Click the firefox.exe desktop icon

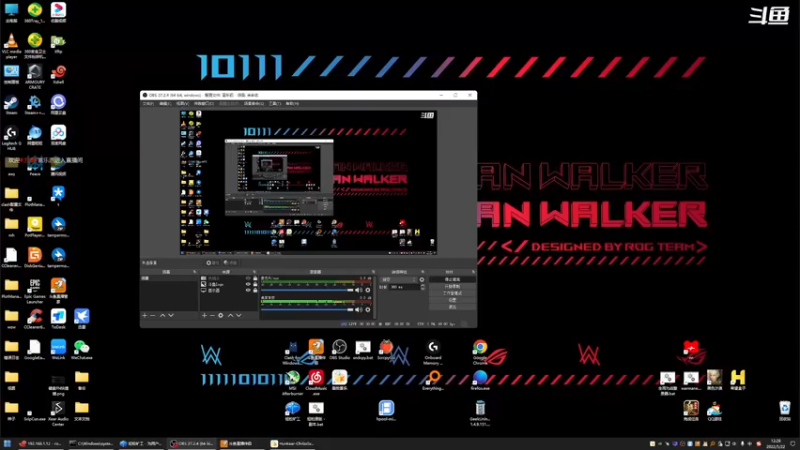480,381
